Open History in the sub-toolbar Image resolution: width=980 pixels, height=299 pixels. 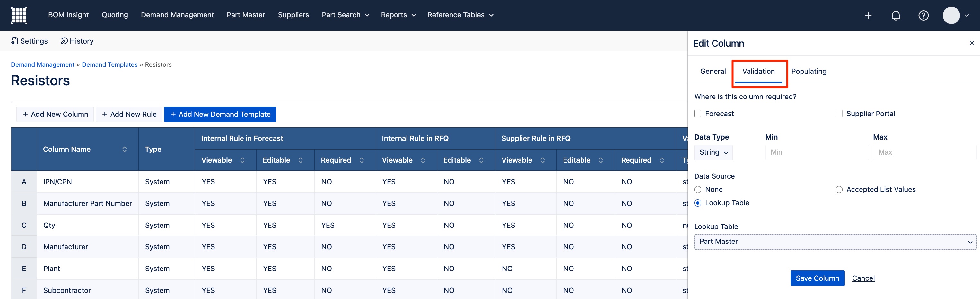[77, 41]
